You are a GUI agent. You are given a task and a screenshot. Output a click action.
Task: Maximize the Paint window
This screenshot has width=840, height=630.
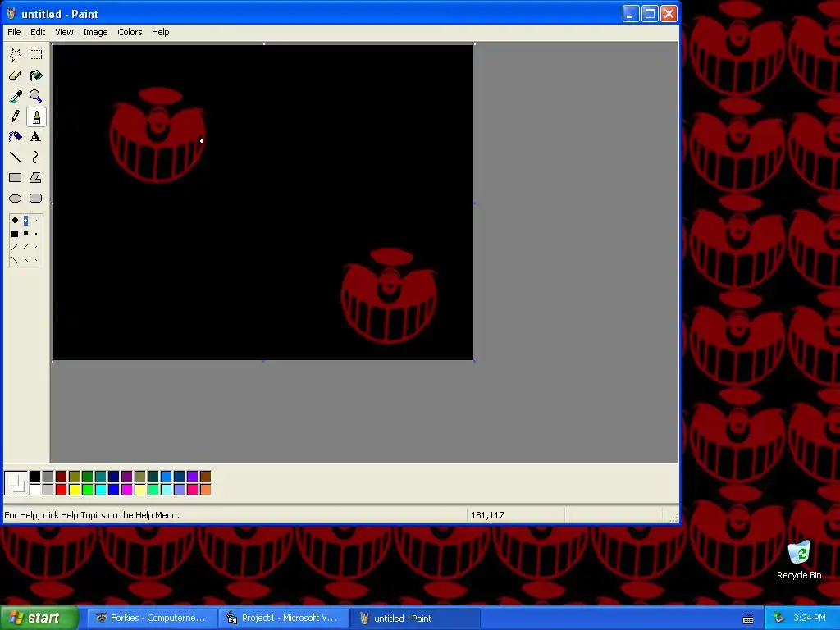[650, 13]
